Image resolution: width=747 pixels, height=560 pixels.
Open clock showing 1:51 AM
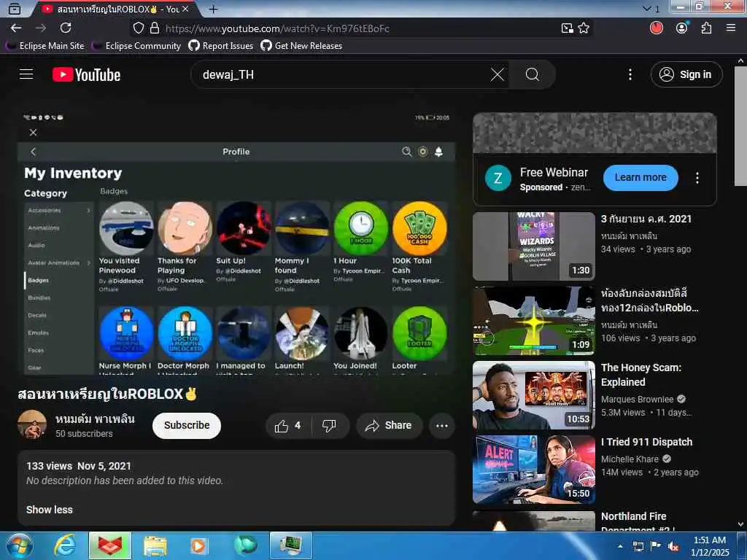709,546
